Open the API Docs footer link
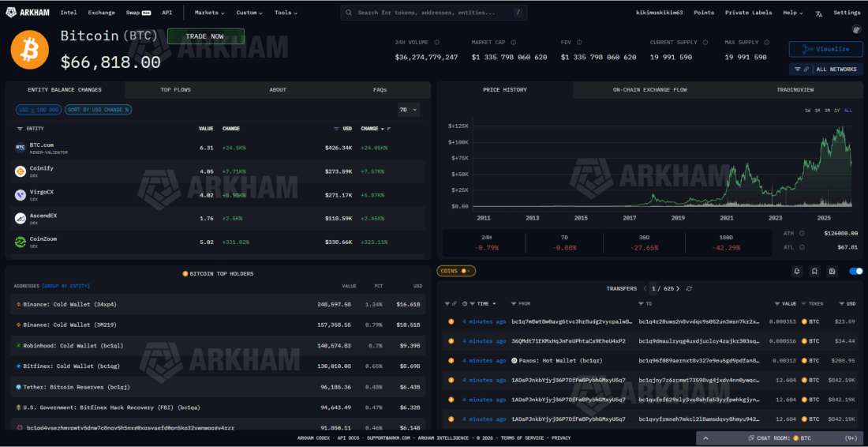868x447 pixels. pyautogui.click(x=350, y=438)
